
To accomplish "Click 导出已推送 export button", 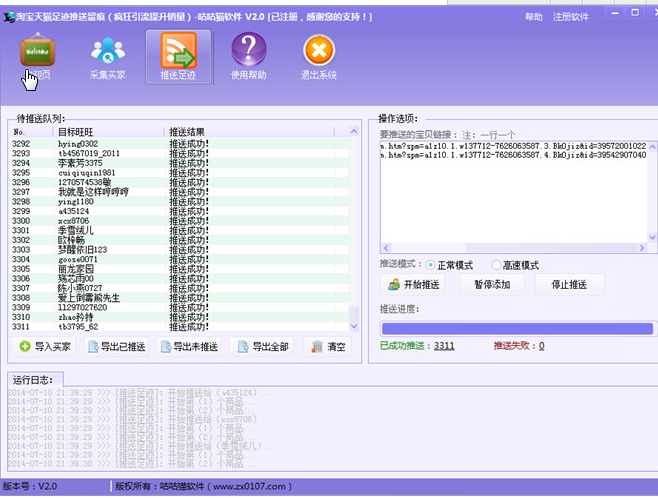I will click(x=117, y=347).
